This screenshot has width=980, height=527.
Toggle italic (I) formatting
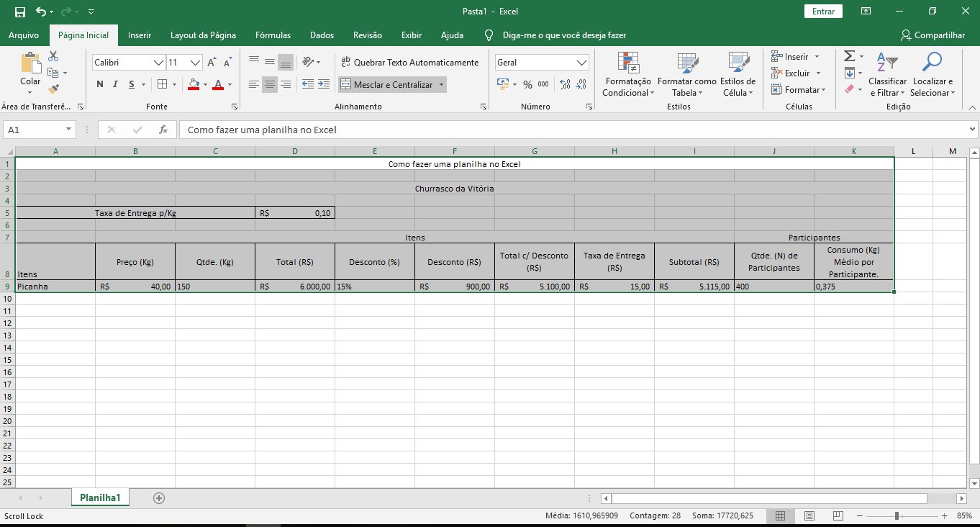[117, 85]
